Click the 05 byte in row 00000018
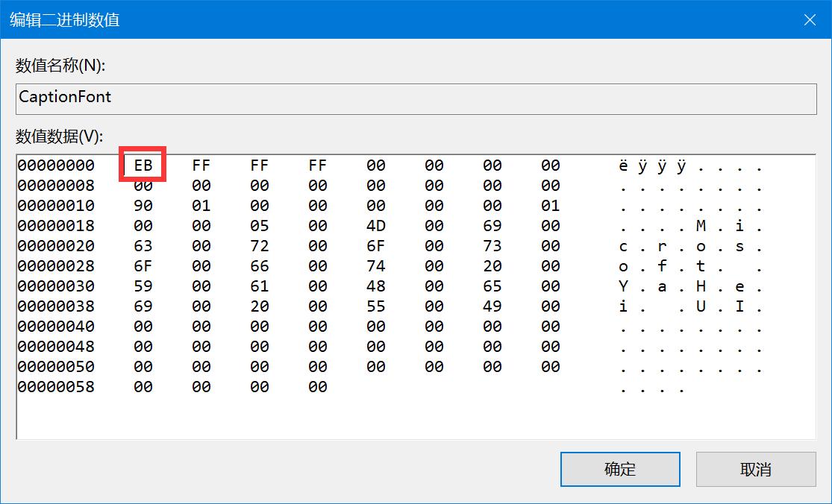Viewport: 832px width, 504px height. 259,225
